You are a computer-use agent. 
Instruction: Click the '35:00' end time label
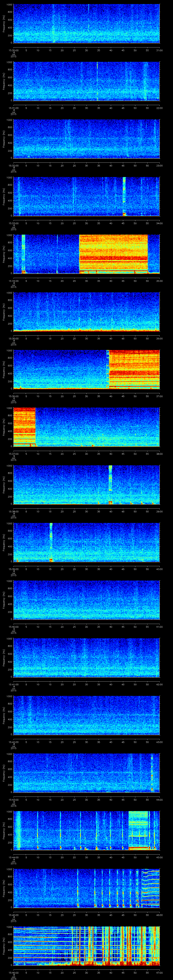click(x=159, y=281)
